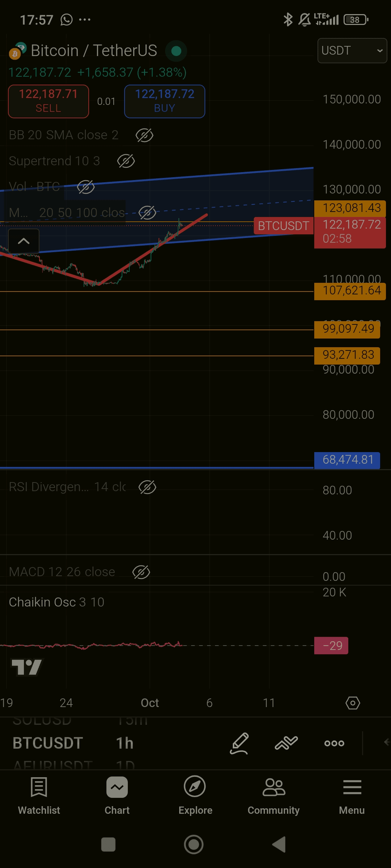This screenshot has width=391, height=868.
Task: Tap the muted bell status icon
Action: pyautogui.click(x=304, y=20)
